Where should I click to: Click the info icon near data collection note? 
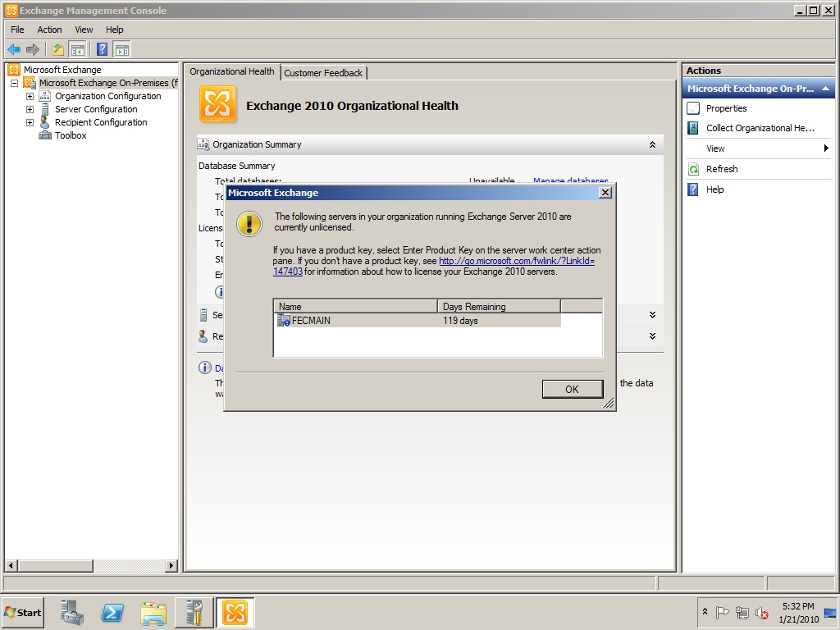click(x=204, y=367)
